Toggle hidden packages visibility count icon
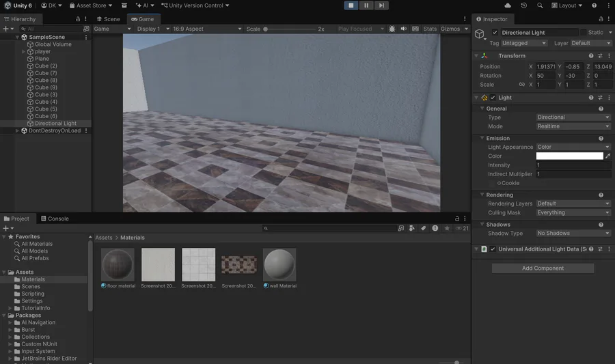The height and width of the screenshot is (364, 615). (x=462, y=228)
